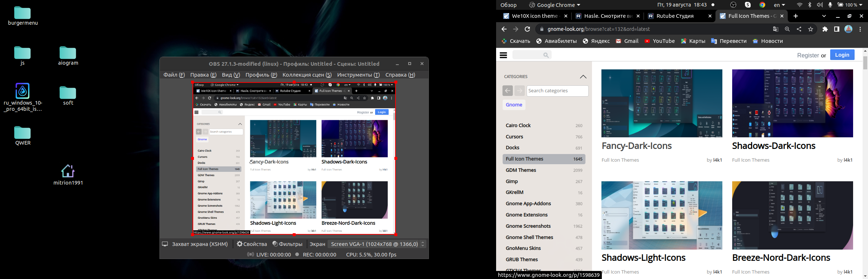Click the categories forward arrow button
Viewport: 868px width, 279px height.
pyautogui.click(x=520, y=90)
